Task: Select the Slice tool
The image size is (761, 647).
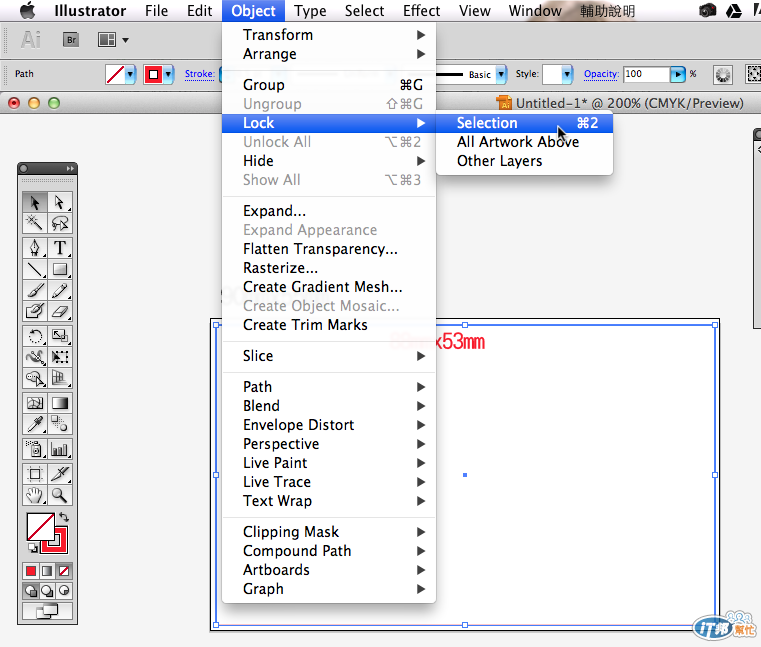Action: pyautogui.click(x=60, y=474)
